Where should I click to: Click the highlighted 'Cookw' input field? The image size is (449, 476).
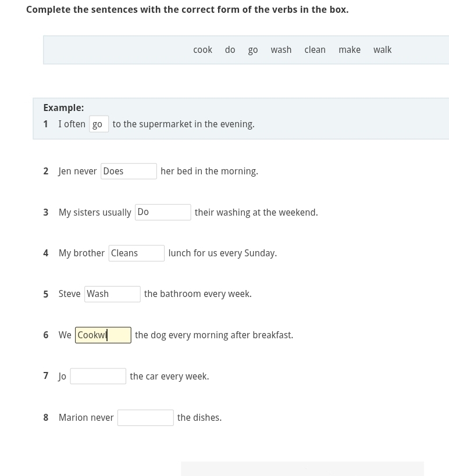(103, 335)
